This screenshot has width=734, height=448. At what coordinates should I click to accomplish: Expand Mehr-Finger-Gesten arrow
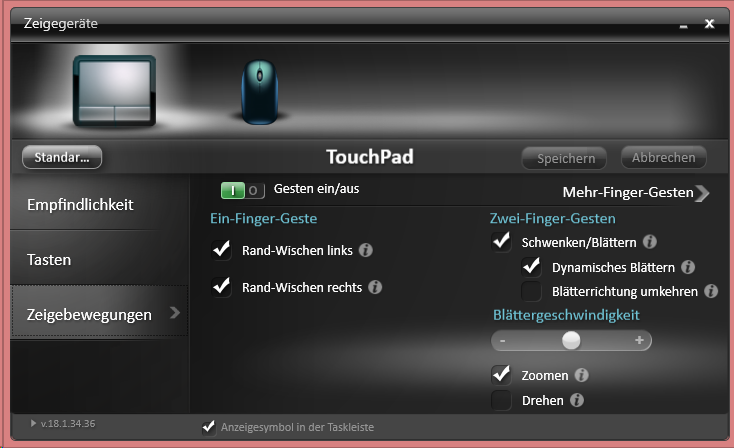[702, 193]
